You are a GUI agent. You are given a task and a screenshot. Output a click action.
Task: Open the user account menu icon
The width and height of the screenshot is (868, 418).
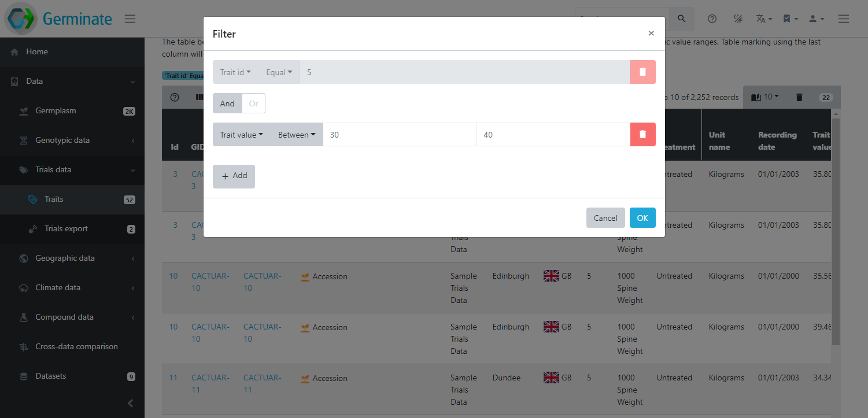click(x=816, y=19)
